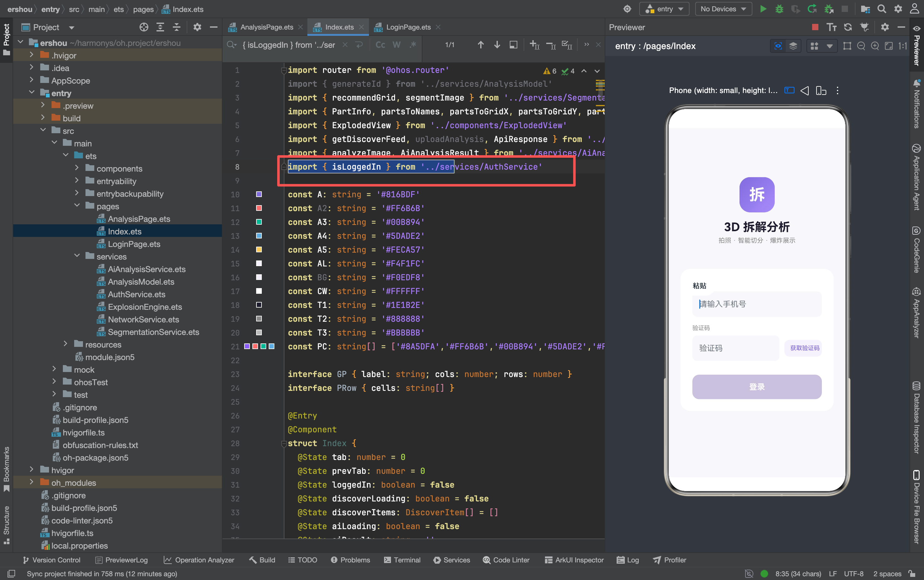Refresh the Previewer

click(x=848, y=27)
